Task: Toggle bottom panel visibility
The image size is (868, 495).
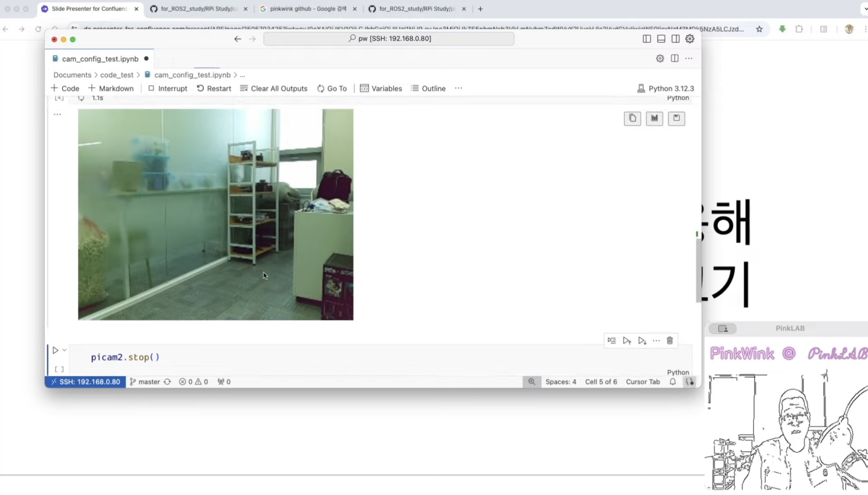Action: click(661, 39)
